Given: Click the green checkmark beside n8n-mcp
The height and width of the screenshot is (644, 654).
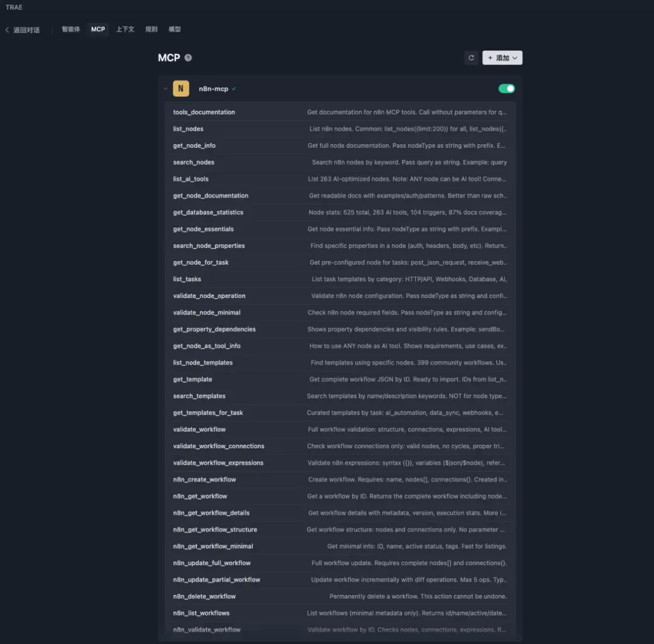Looking at the screenshot, I should pos(234,88).
